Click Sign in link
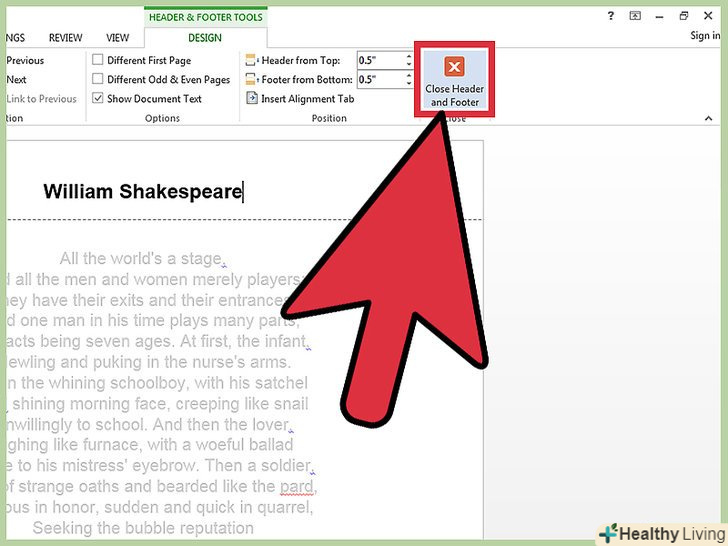The image size is (728, 546). tap(704, 36)
